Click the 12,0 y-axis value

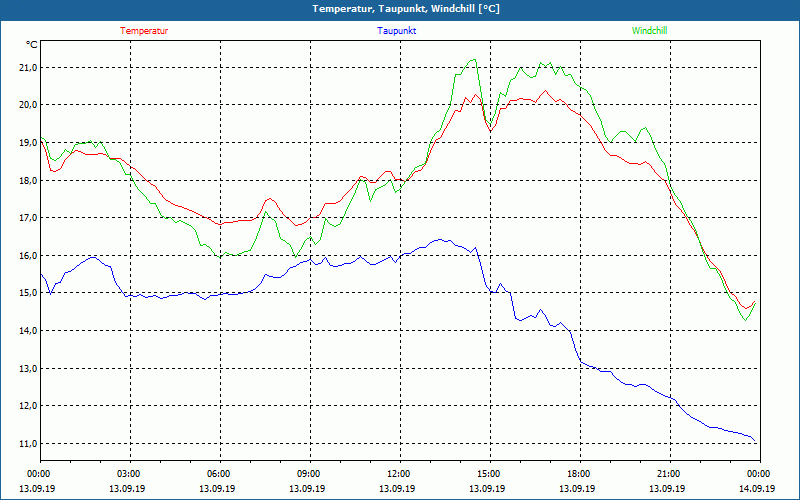pyautogui.click(x=29, y=406)
